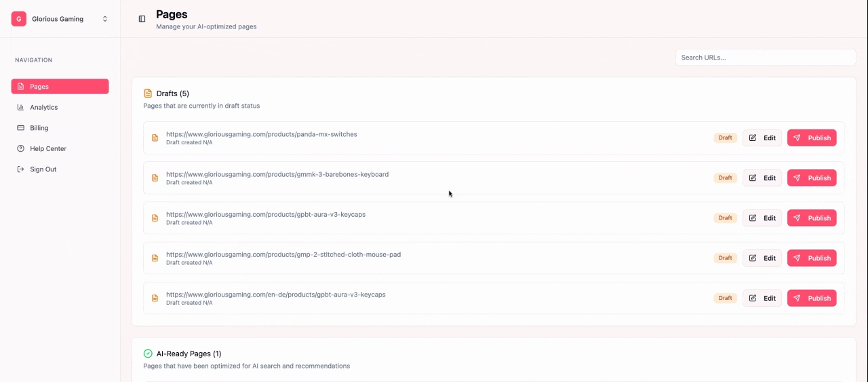This screenshot has width=868, height=382.
Task: Open the Help Center
Action: coord(47,148)
